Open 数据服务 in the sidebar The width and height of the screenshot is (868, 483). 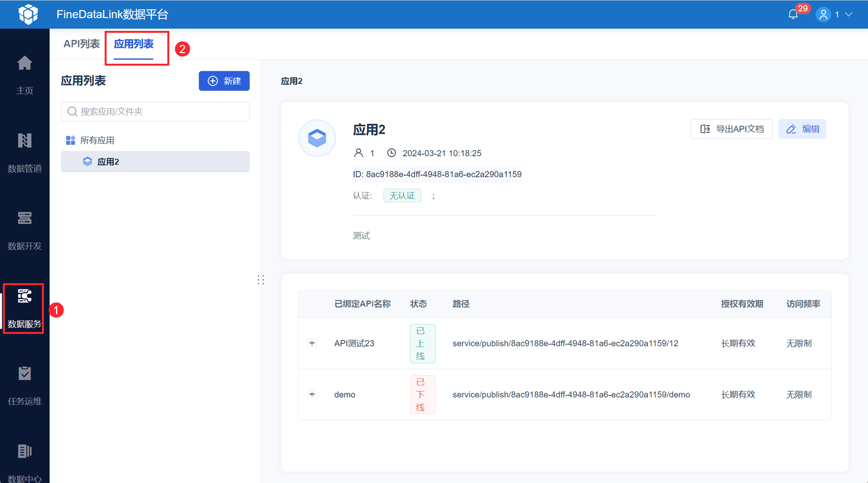(25, 308)
